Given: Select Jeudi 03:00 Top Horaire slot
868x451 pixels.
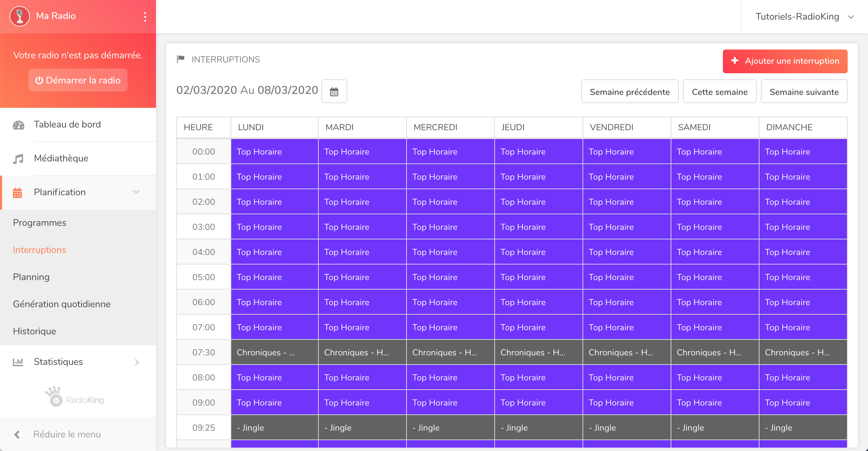Looking at the screenshot, I should [x=539, y=227].
